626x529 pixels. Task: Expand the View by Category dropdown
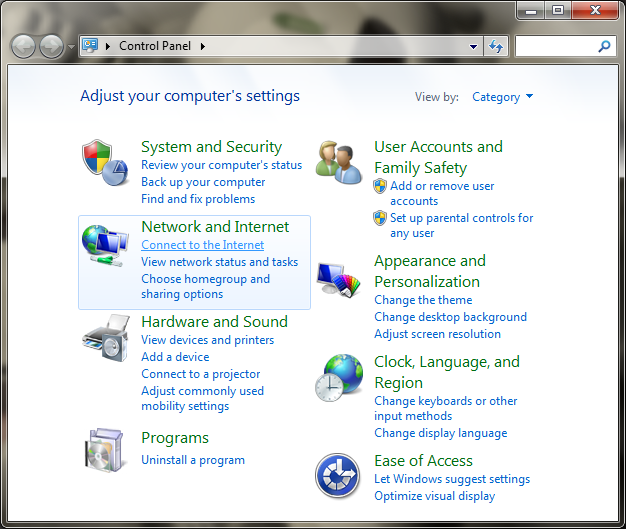pos(502,97)
